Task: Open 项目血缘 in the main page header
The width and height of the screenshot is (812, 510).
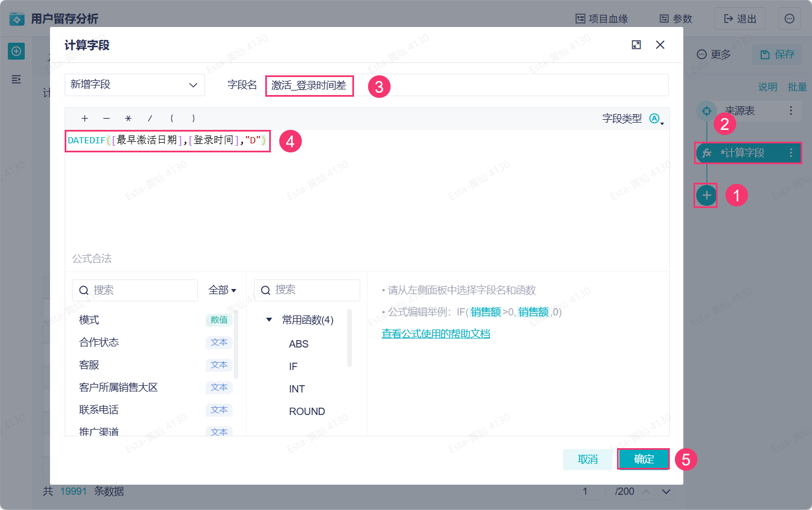Action: pyautogui.click(x=602, y=19)
